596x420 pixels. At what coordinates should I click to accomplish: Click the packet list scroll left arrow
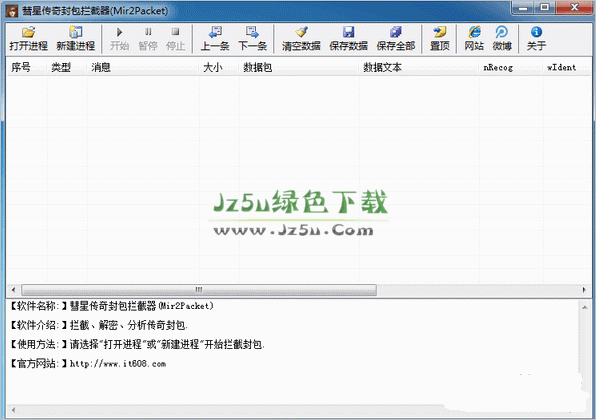(13, 290)
